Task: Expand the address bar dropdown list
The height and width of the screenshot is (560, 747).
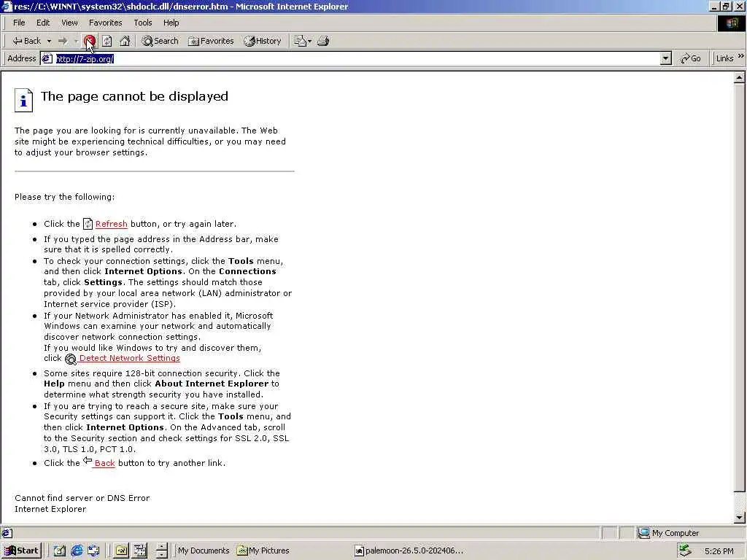Action: coord(666,58)
